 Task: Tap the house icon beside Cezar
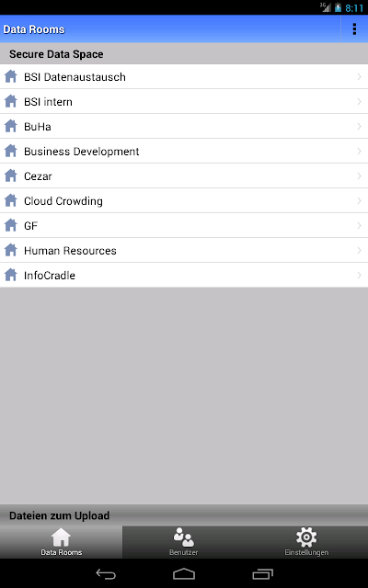click(x=11, y=175)
